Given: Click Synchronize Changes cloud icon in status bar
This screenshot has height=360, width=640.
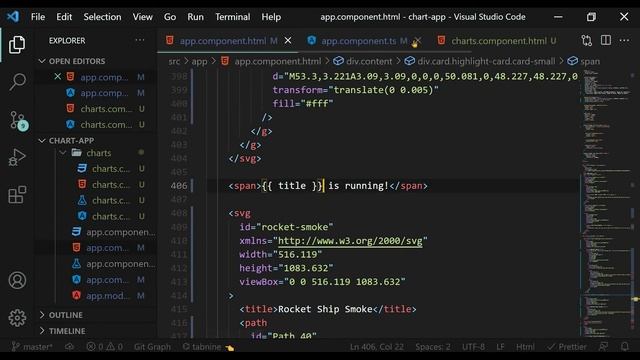Looking at the screenshot, I should [x=69, y=347].
